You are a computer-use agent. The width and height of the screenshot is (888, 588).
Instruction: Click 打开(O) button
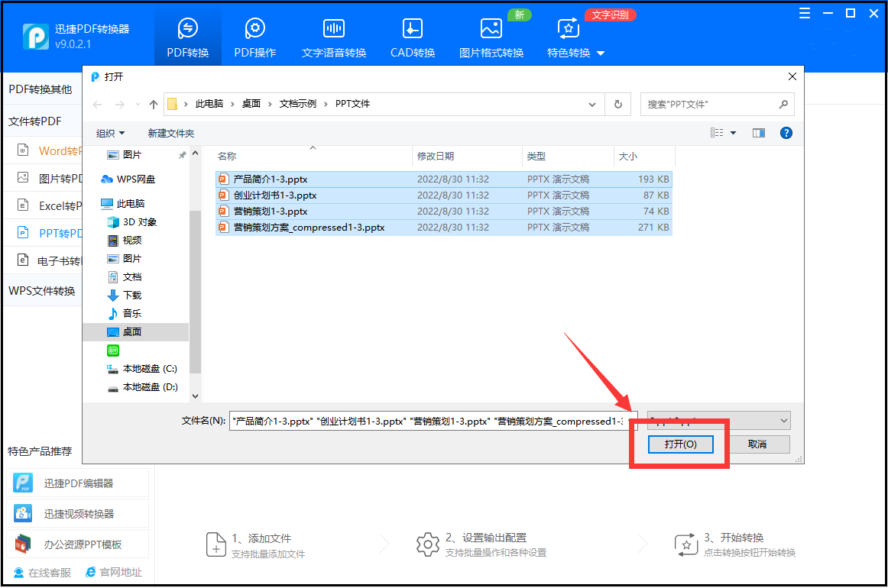680,444
